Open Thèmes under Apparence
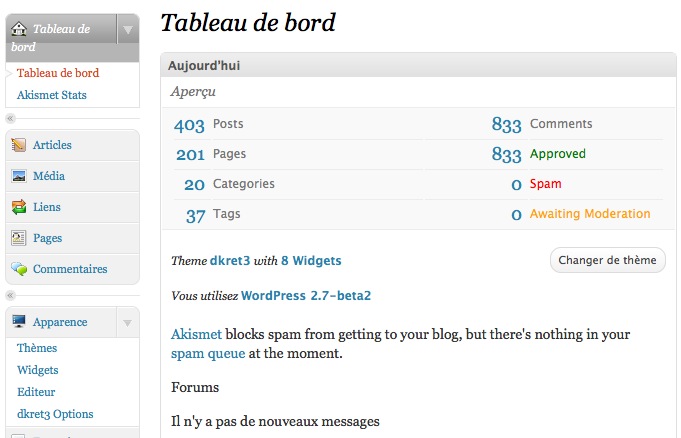The image size is (681, 438). coord(37,348)
